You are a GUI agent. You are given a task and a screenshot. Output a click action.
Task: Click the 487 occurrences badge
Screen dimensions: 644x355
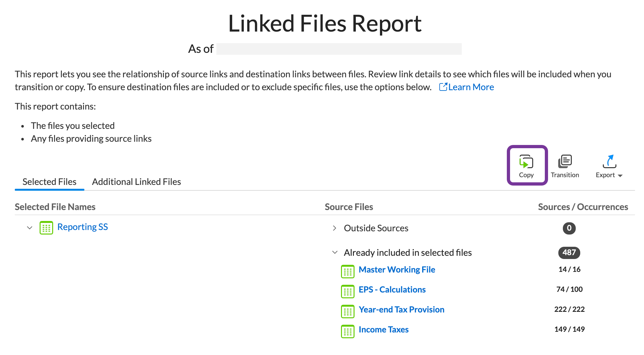[569, 253]
